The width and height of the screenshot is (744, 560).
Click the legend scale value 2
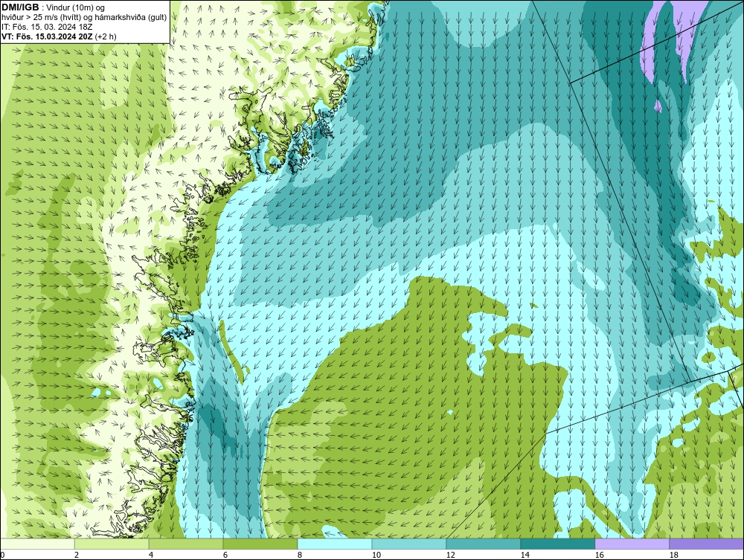77,555
